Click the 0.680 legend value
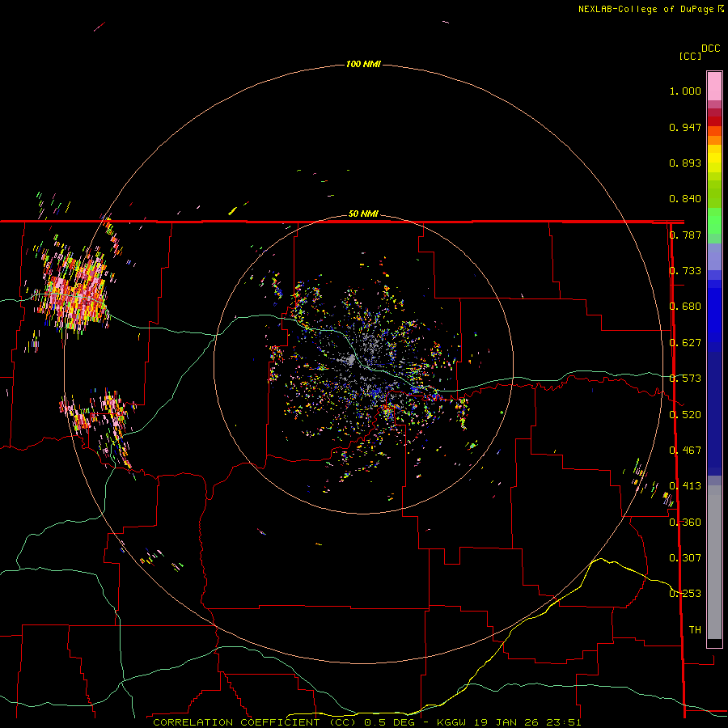 tap(685, 307)
